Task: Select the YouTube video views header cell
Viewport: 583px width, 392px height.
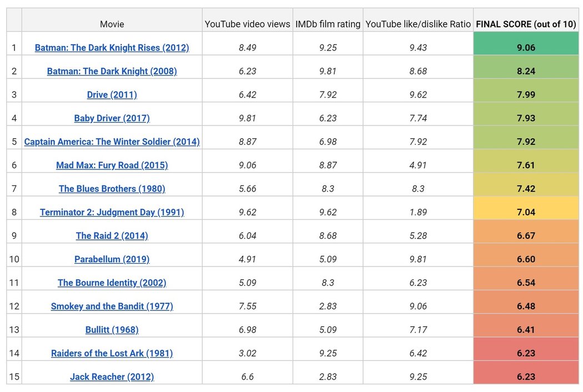Action: (x=247, y=24)
